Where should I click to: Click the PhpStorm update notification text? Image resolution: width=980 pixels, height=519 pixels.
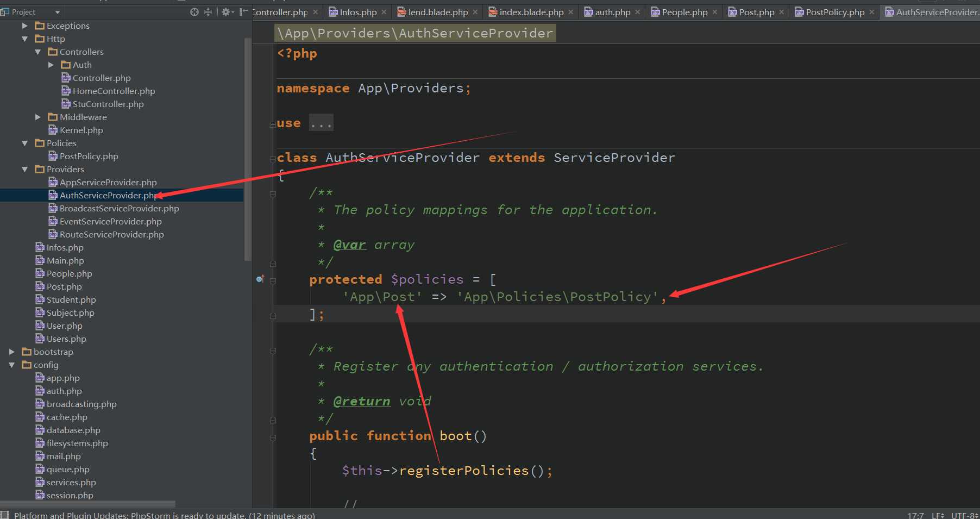coord(164,515)
